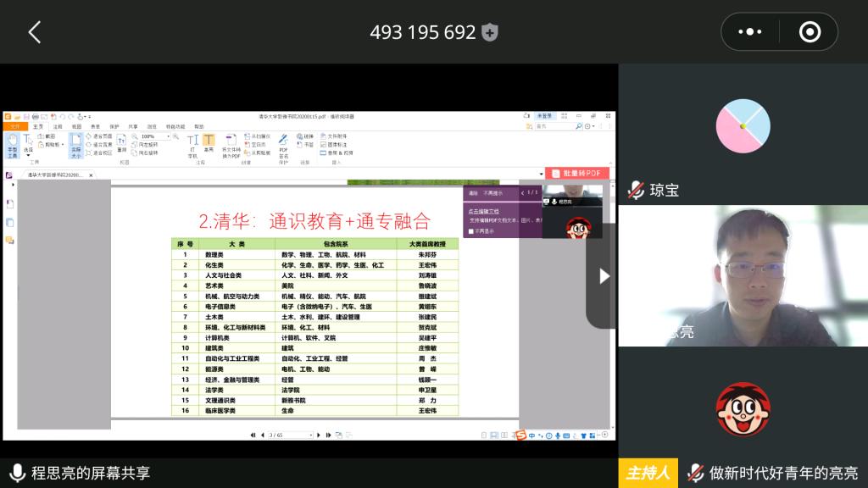The height and width of the screenshot is (488, 868).
Task: Go back using the top-left arrow
Action: [x=35, y=32]
